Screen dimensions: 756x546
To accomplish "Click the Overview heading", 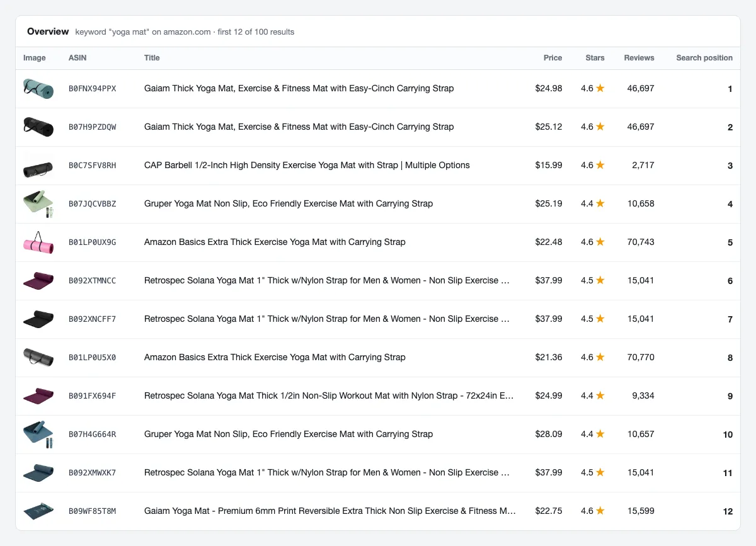I will click(x=48, y=31).
